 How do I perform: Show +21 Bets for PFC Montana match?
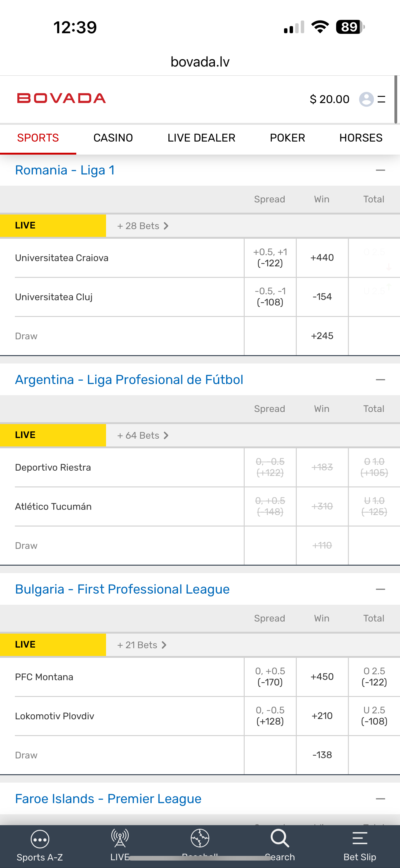[x=141, y=645]
